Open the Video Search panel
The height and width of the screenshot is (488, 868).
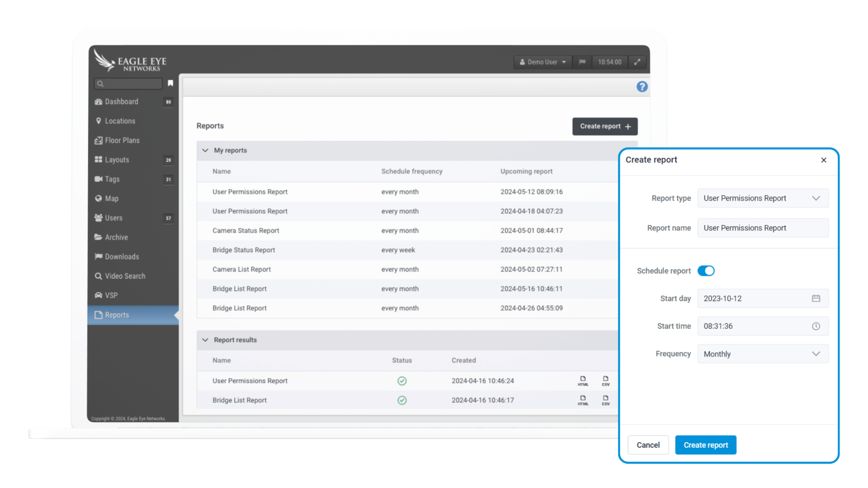point(125,276)
